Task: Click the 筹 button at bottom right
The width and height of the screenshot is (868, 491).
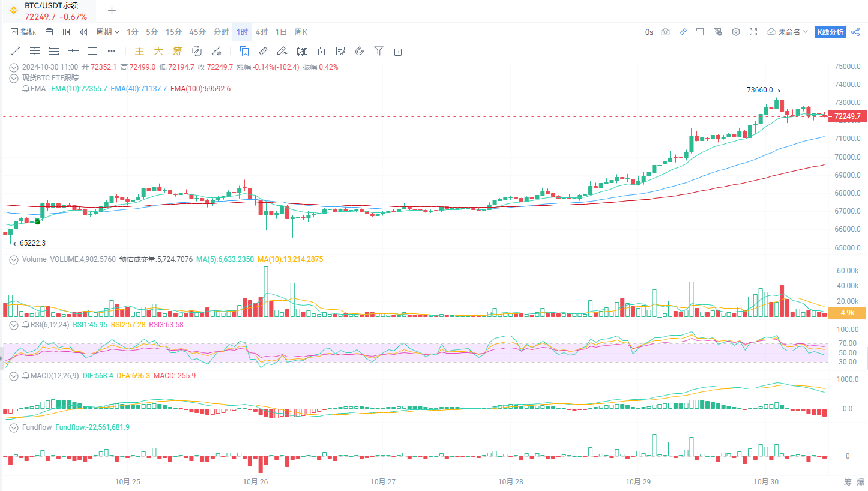Action: point(848,482)
